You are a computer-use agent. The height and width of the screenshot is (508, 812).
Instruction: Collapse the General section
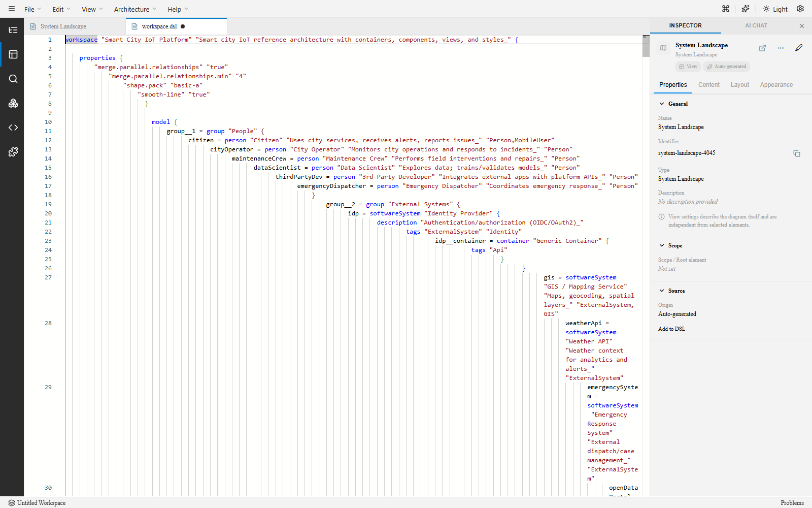click(x=673, y=104)
